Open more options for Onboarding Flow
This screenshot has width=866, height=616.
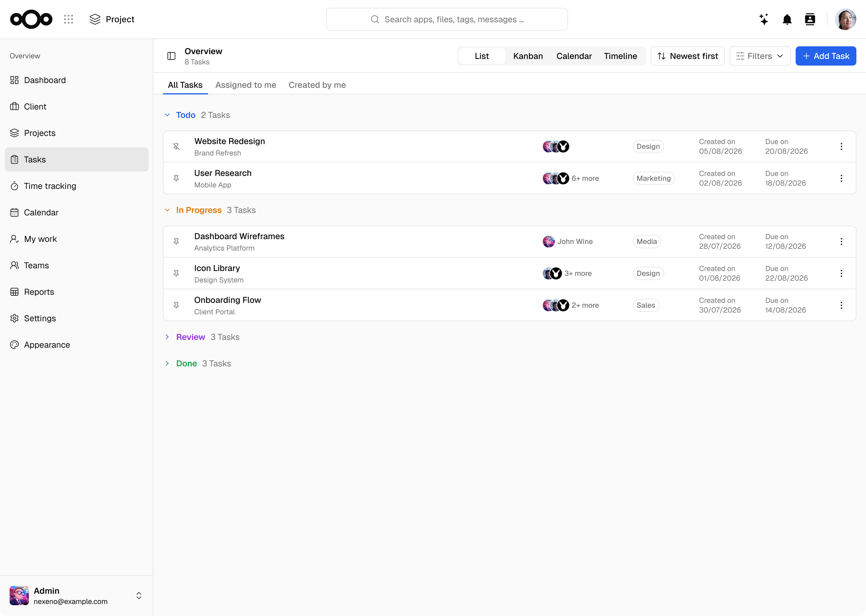click(841, 305)
